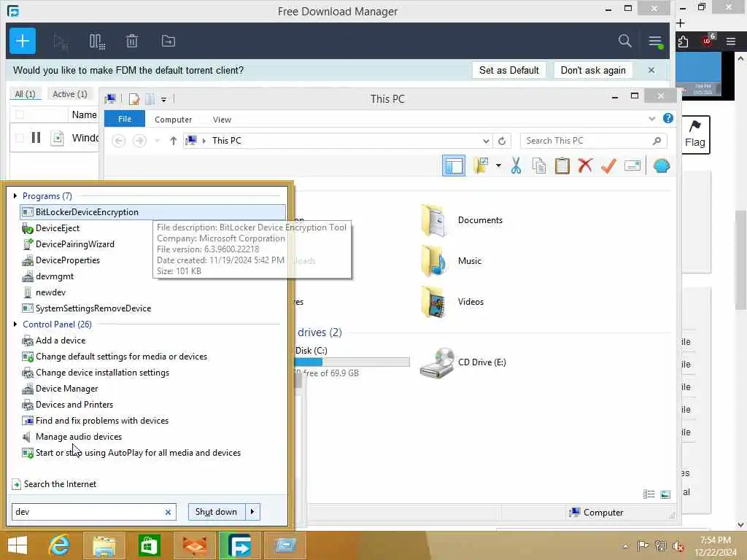Viewport: 747px width, 560px height.
Task: Switch to FDM Active (1) tab
Action: point(69,94)
